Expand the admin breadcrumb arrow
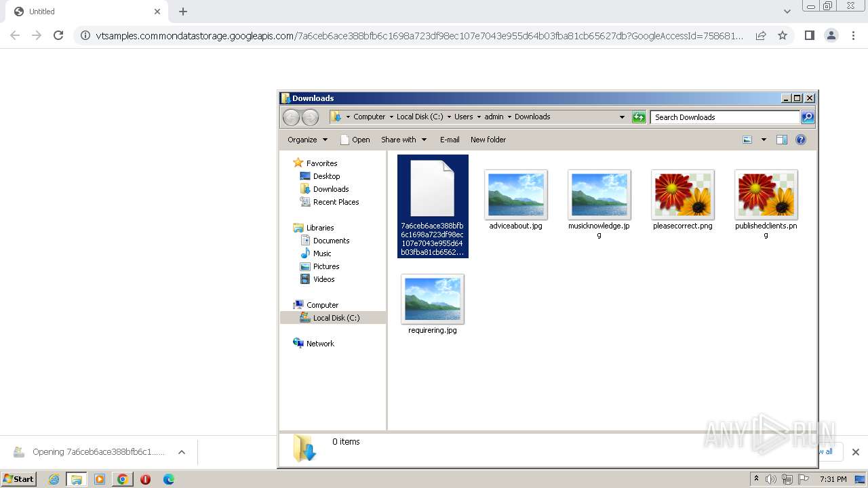 (x=509, y=117)
